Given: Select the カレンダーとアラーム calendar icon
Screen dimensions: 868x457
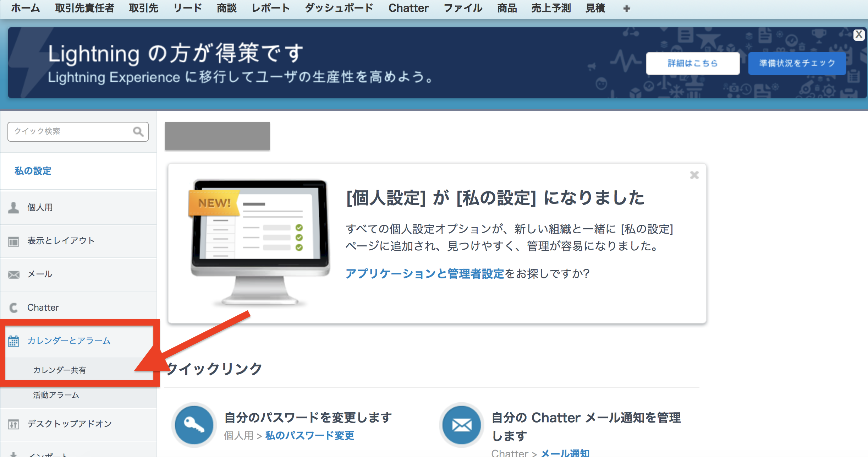Looking at the screenshot, I should (13, 341).
